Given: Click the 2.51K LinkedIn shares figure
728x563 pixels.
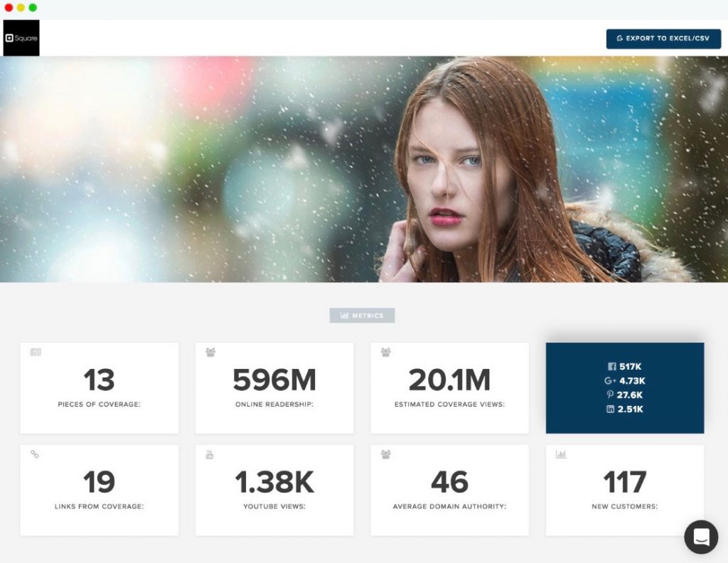Looking at the screenshot, I should pyautogui.click(x=631, y=409).
